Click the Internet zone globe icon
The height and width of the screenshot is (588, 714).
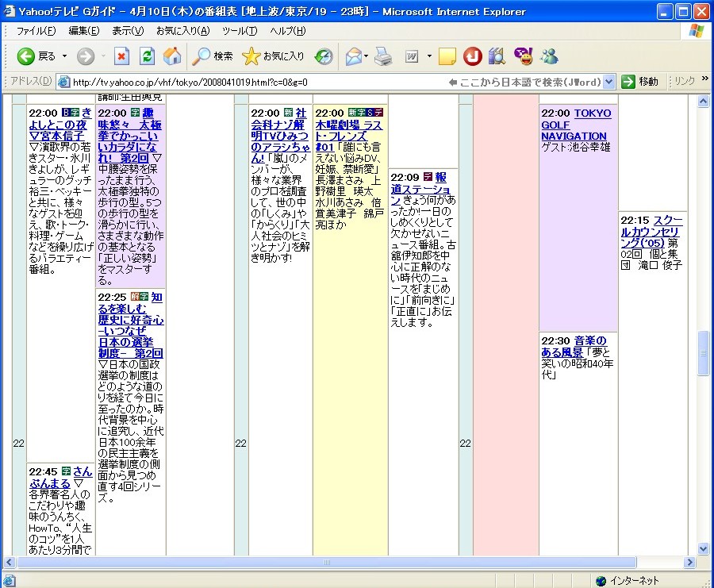[601, 581]
